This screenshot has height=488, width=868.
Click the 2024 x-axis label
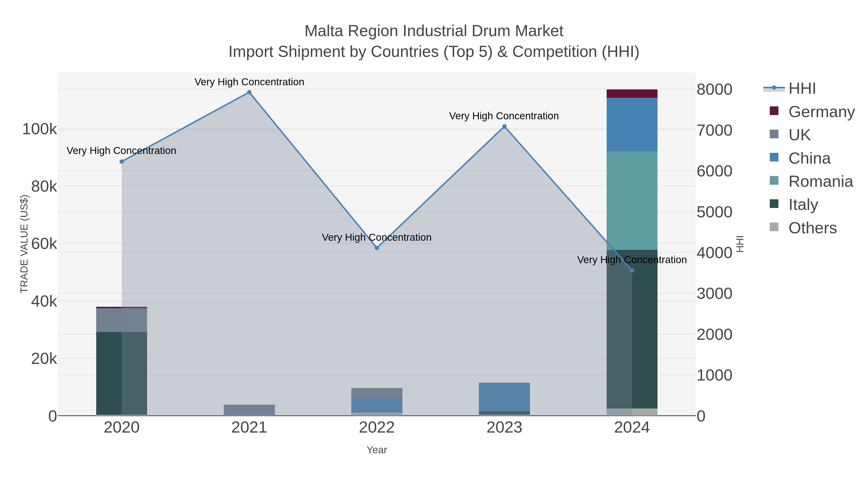(x=632, y=428)
